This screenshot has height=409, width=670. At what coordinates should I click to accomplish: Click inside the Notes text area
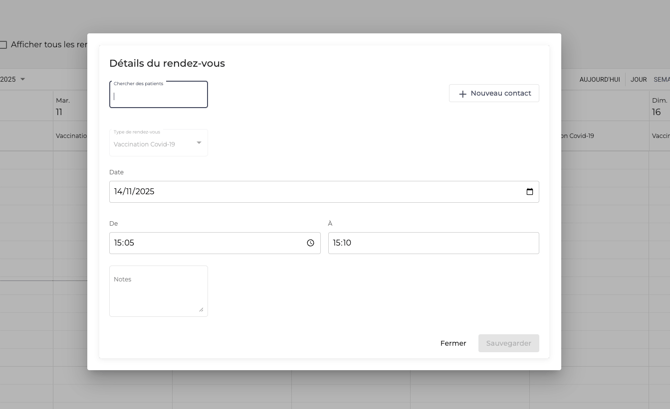158,293
